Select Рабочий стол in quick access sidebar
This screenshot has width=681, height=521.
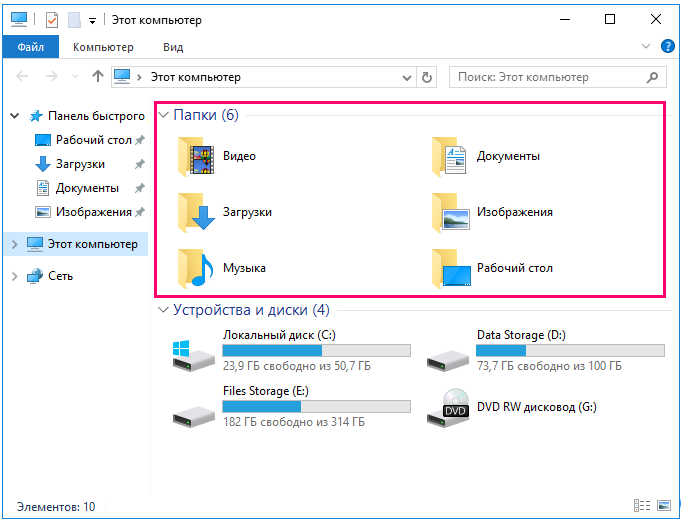click(94, 140)
